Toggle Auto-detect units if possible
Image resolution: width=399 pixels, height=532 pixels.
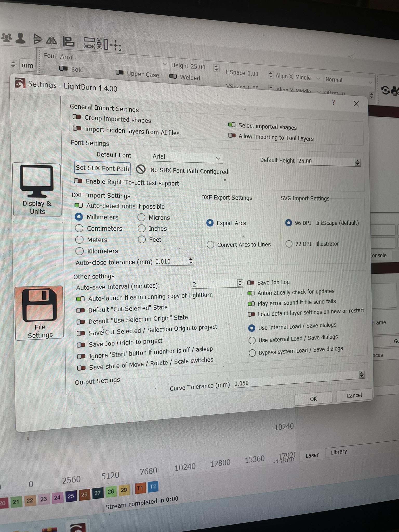tap(79, 205)
